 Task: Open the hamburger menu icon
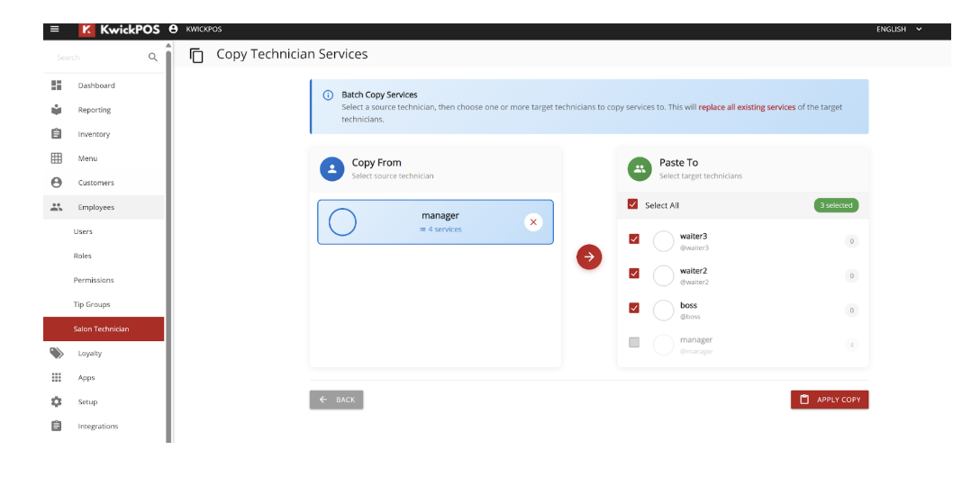click(55, 29)
